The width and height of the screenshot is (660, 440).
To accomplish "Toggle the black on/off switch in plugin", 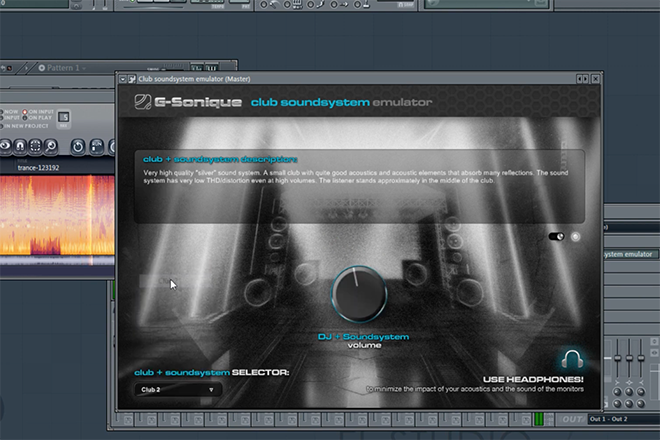I will (556, 236).
